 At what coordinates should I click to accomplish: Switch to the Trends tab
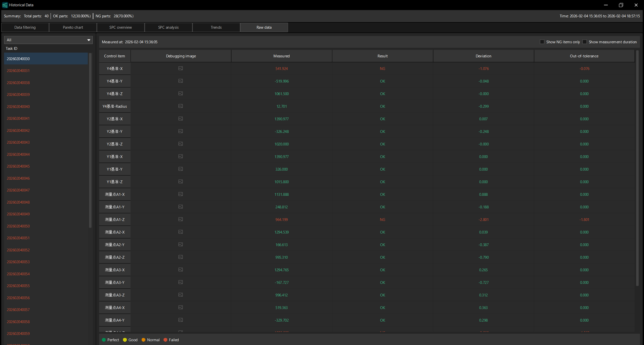(x=216, y=27)
